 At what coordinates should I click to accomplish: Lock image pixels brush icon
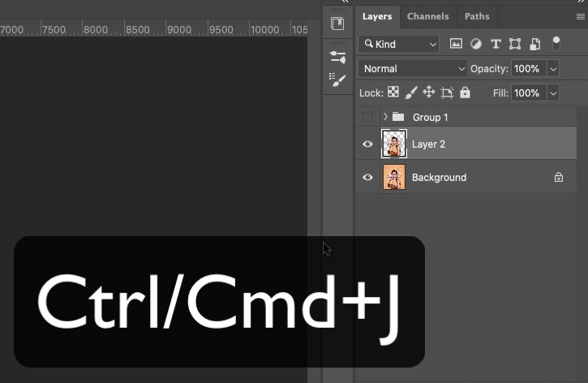coord(411,93)
